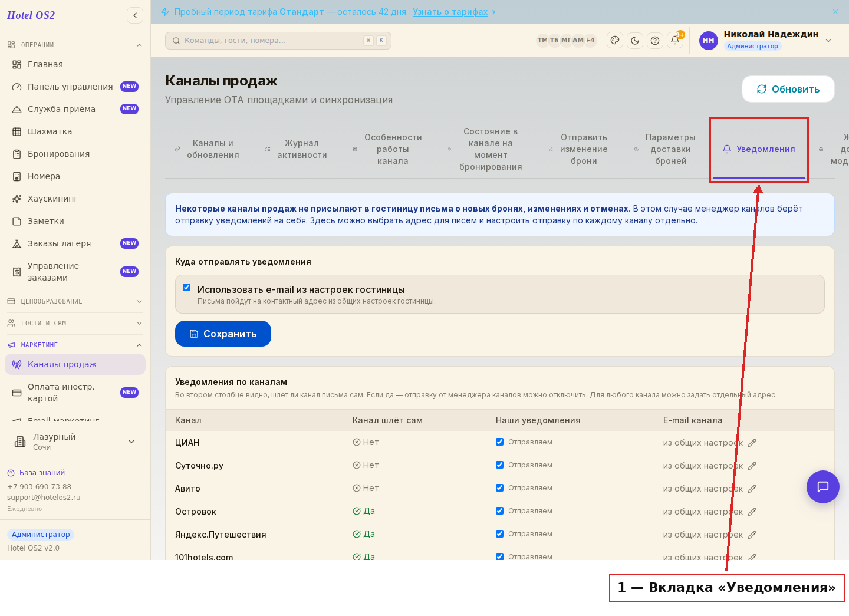
Task: Click the Заметки note icon
Action: coord(17,221)
